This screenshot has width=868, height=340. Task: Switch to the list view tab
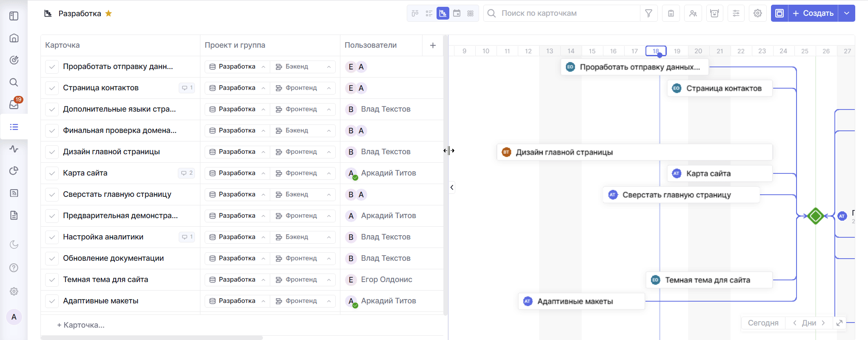(x=429, y=13)
